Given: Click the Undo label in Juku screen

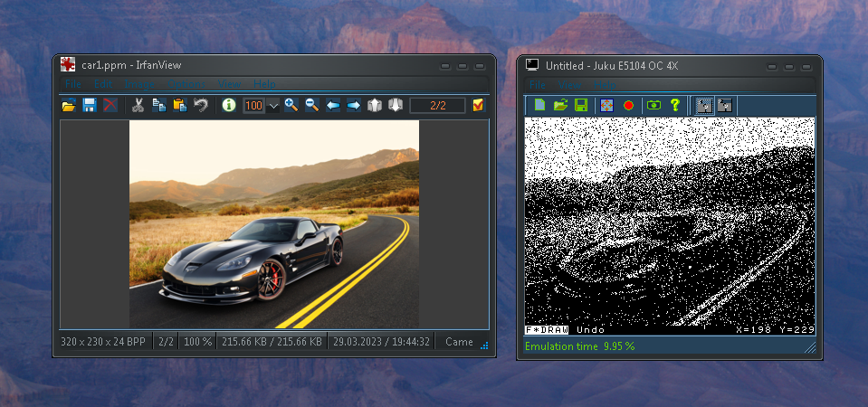Looking at the screenshot, I should pyautogui.click(x=590, y=330).
